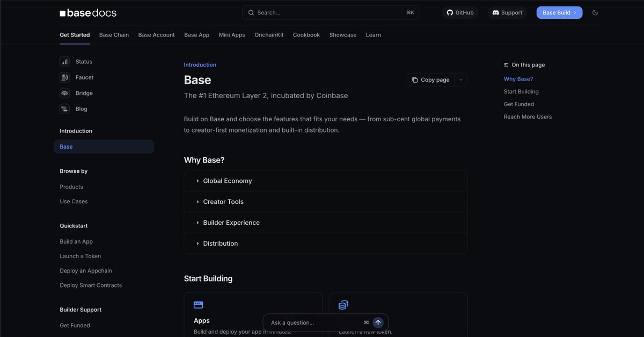Open Products under Browse by
The height and width of the screenshot is (337, 644).
click(x=71, y=187)
